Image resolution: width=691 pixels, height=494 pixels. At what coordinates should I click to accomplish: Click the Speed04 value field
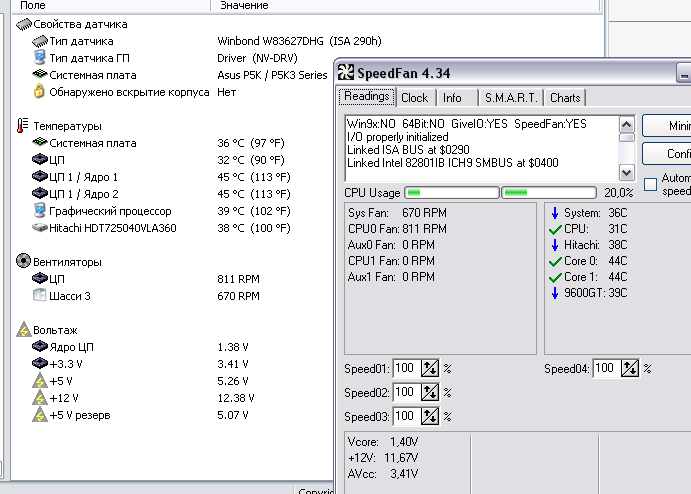pos(606,368)
